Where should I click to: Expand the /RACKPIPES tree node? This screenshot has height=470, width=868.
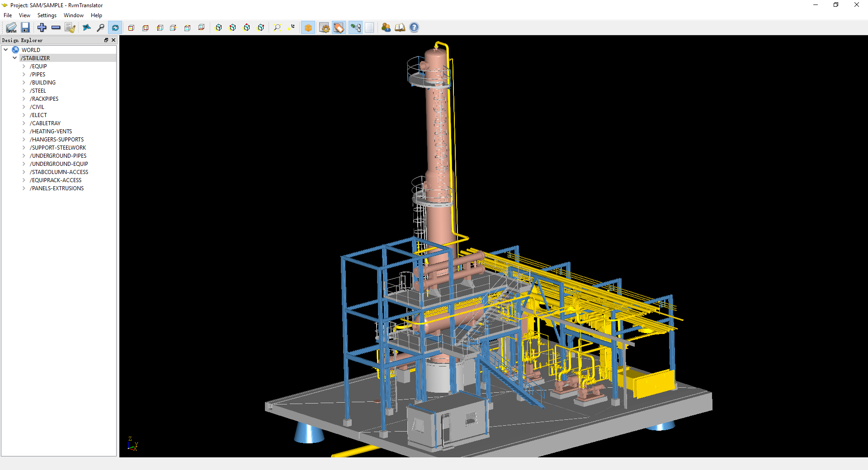coord(24,99)
